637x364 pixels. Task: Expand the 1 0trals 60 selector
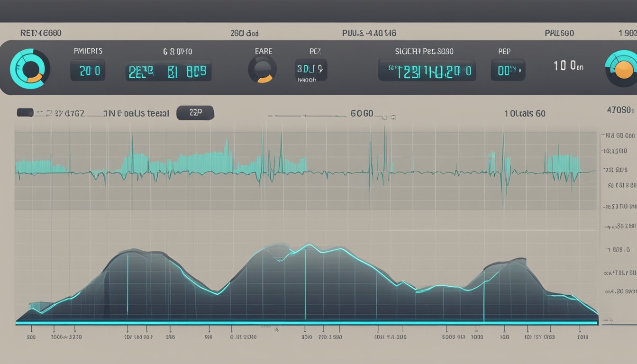[524, 114]
